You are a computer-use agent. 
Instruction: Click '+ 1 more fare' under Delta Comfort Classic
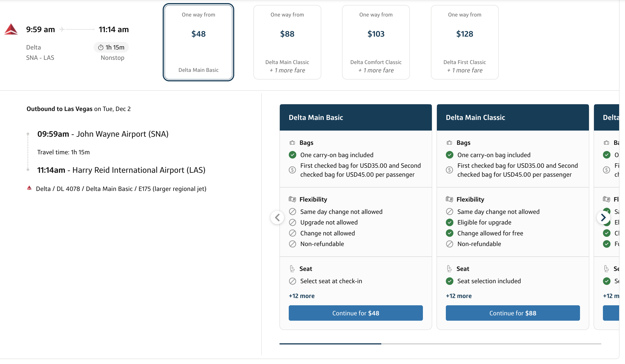[376, 70]
